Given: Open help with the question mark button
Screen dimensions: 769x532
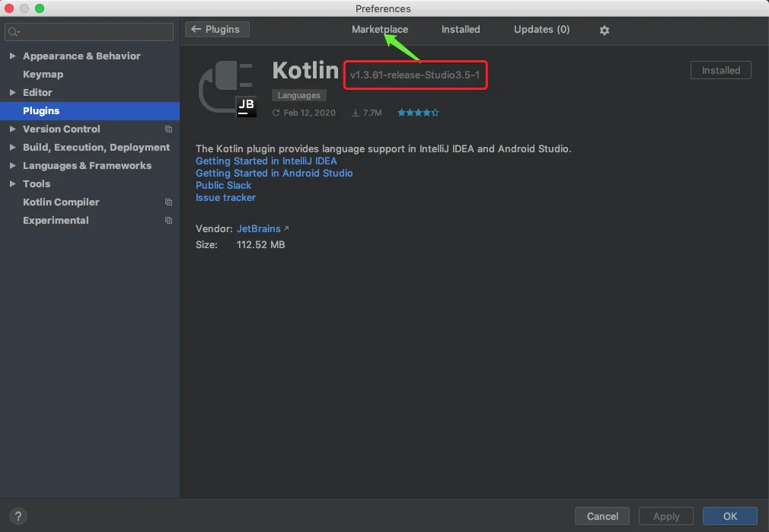Looking at the screenshot, I should tap(18, 516).
